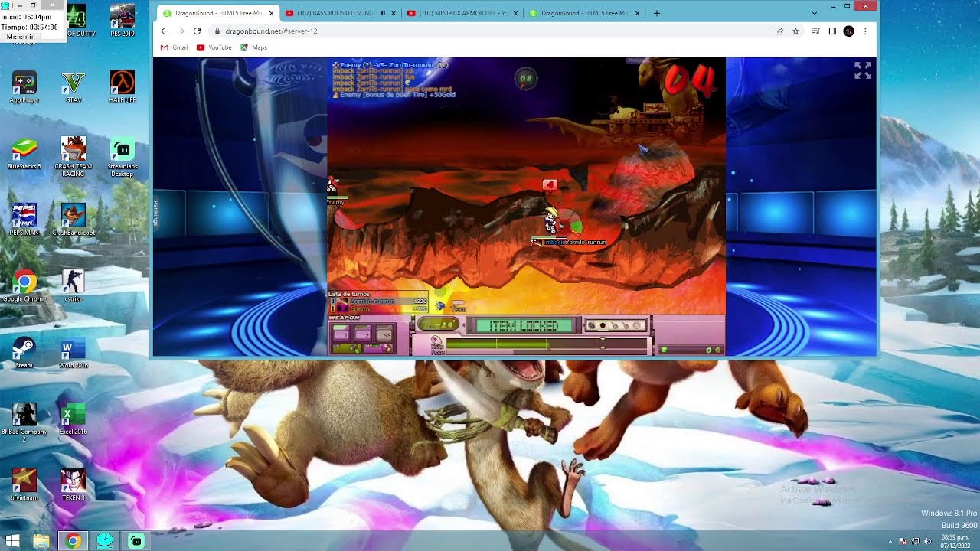The image size is (980, 551).
Task: Switch to Chrome in the taskbar
Action: click(73, 541)
